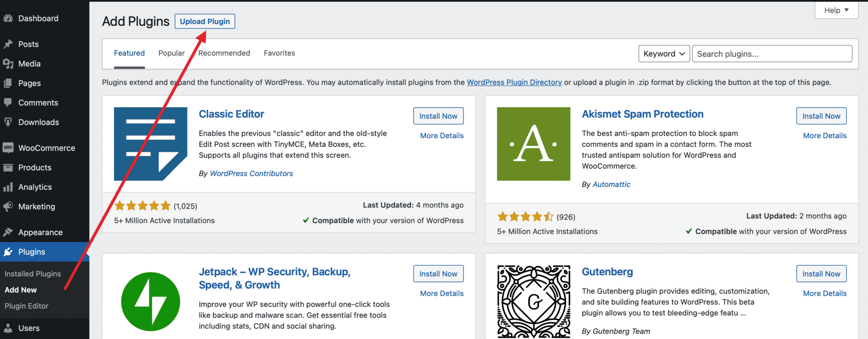Open Plugin Editor submenu item
The width and height of the screenshot is (868, 339).
pyautogui.click(x=26, y=306)
